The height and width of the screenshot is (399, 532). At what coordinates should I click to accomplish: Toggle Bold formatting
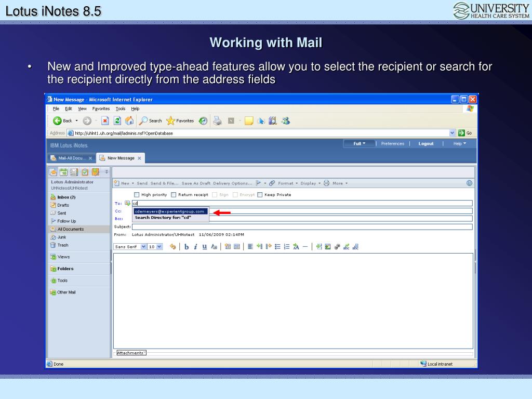tap(187, 247)
